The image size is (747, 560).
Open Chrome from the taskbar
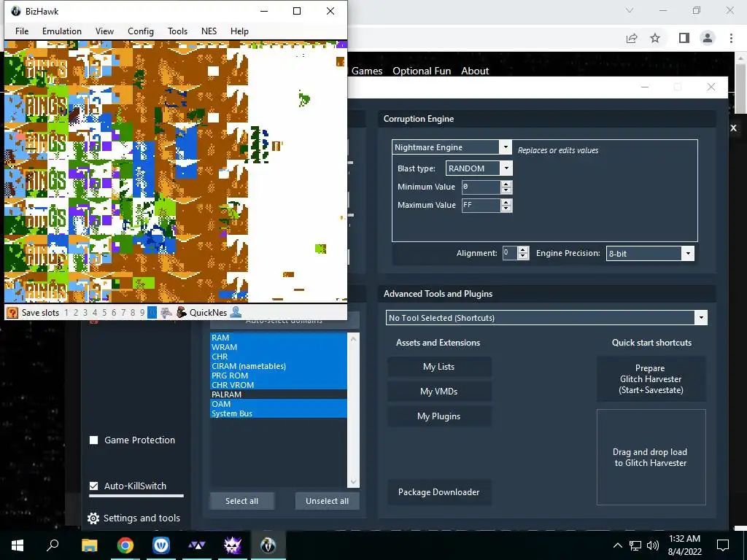pos(125,545)
